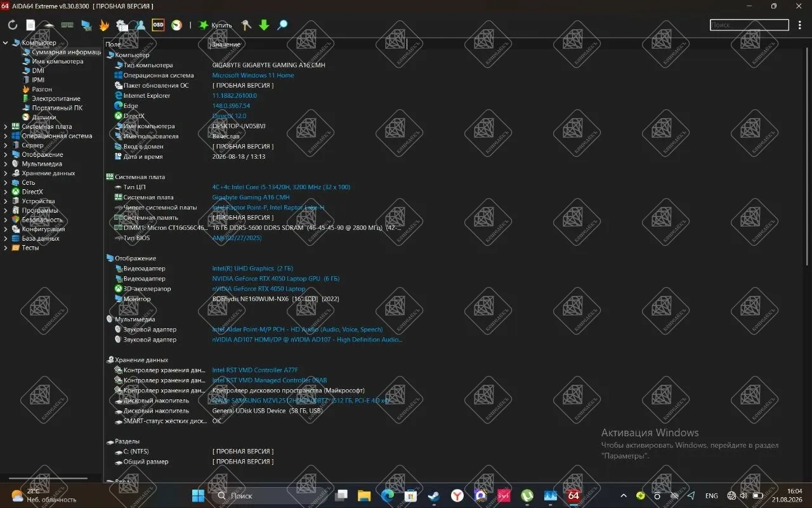Click the blue monitor toolbar icon

point(86,25)
